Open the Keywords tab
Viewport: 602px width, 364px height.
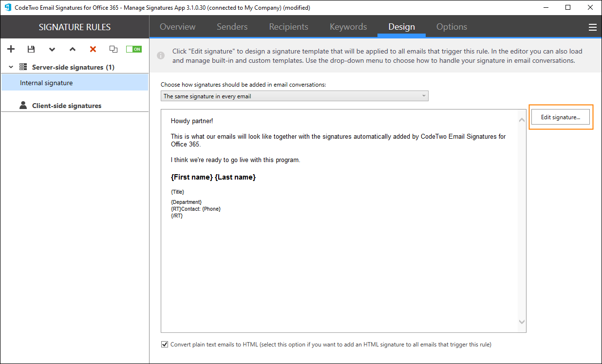pyautogui.click(x=348, y=27)
